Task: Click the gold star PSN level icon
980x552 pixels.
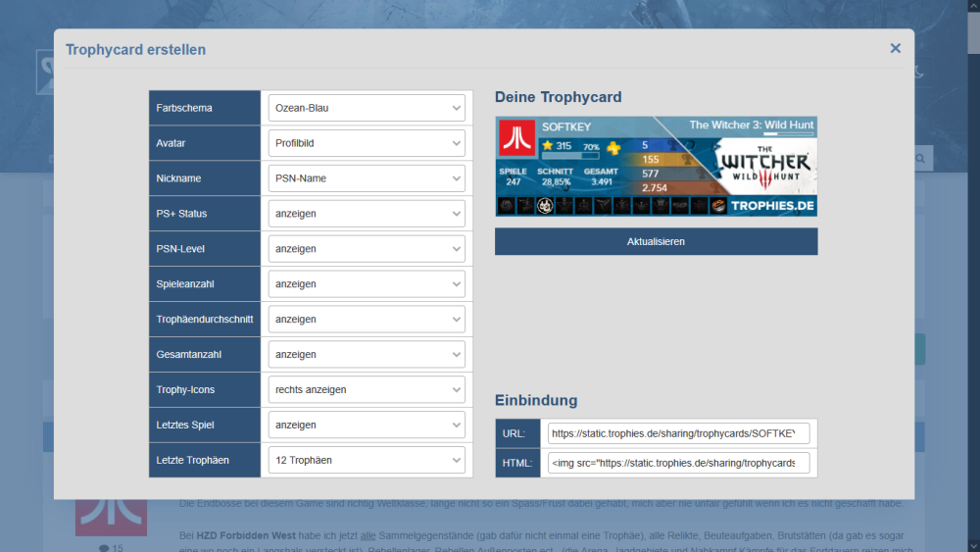Action: (x=548, y=146)
